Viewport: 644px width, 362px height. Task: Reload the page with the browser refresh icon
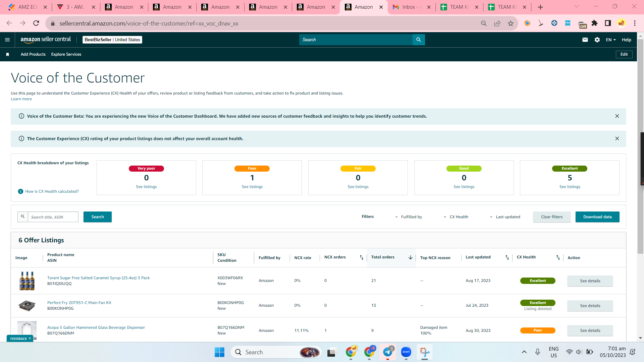(x=36, y=23)
